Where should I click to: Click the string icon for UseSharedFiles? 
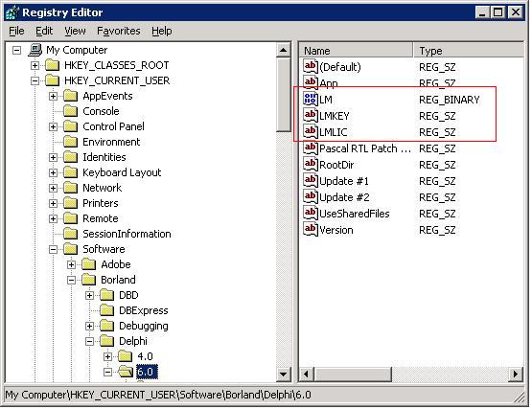coord(311,213)
